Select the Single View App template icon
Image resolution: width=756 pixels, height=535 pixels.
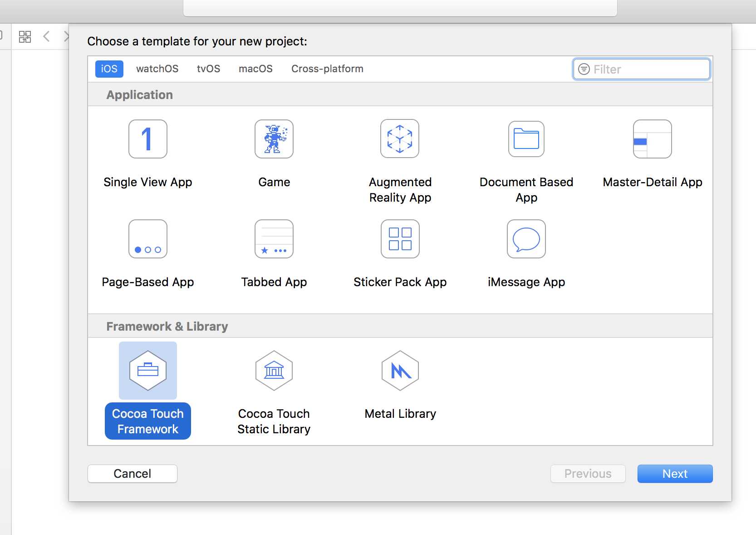(x=148, y=139)
